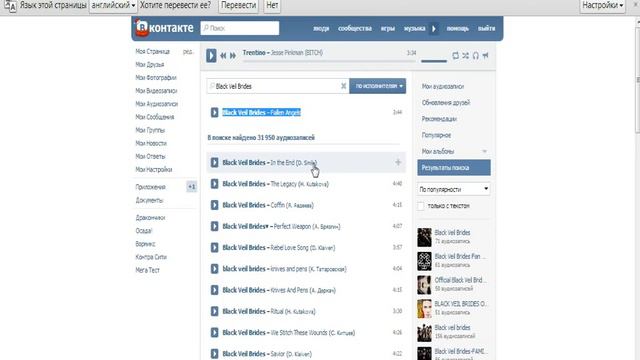Add In the End to my audio
The width and height of the screenshot is (640, 360).
tap(398, 162)
